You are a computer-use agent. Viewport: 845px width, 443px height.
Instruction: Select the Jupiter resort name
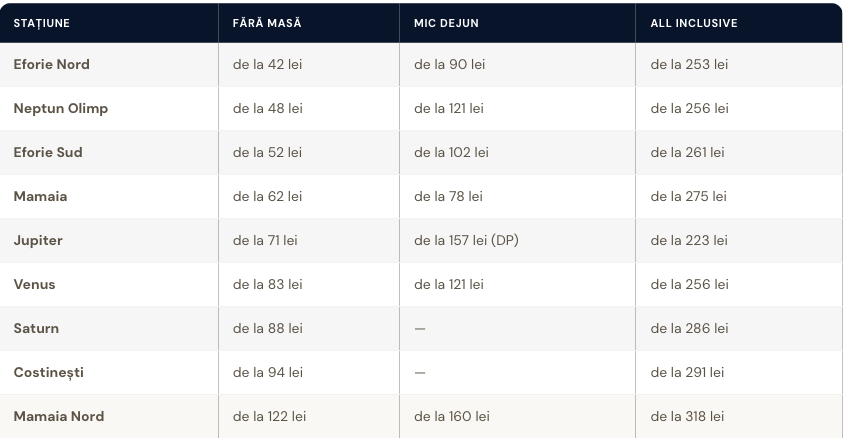tap(38, 240)
